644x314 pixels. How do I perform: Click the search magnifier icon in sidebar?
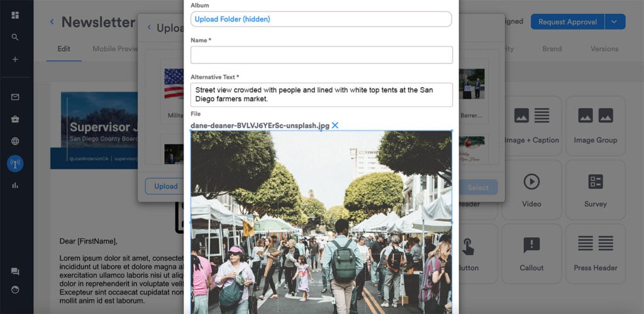15,37
